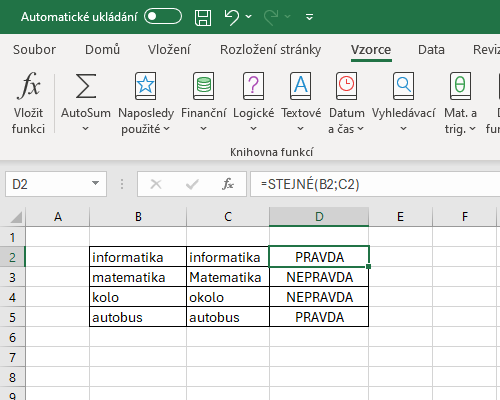Select cell C2 containing informatika
The image size is (500, 400).
coord(228,257)
